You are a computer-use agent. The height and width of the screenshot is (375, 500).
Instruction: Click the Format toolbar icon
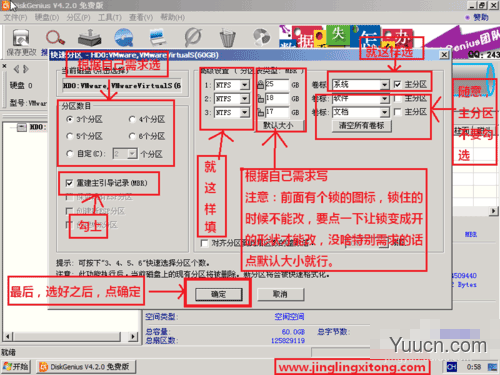click(193, 37)
